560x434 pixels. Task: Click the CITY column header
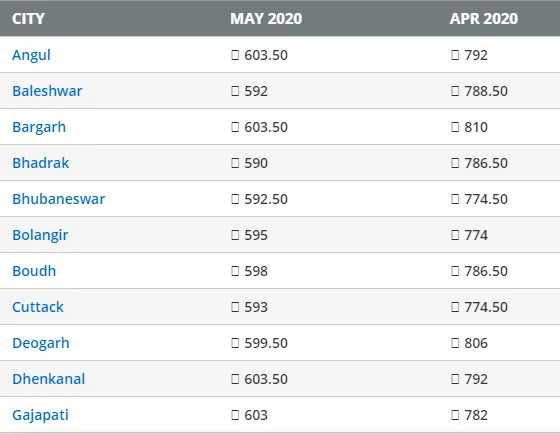(x=28, y=19)
